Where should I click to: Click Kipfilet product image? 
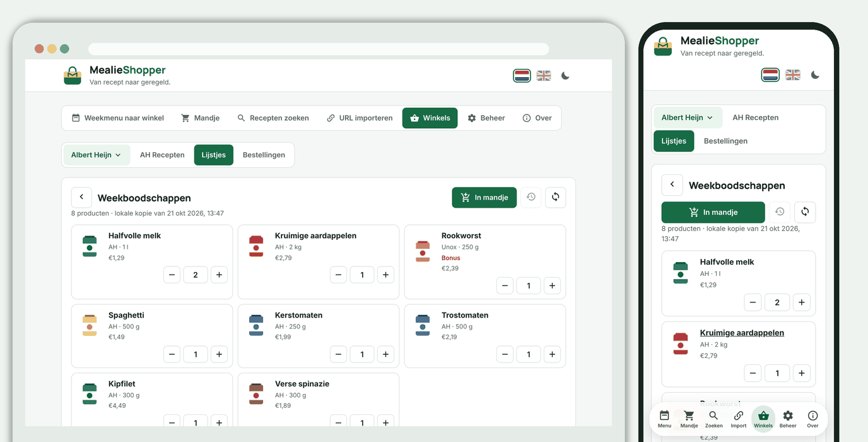pyautogui.click(x=90, y=393)
